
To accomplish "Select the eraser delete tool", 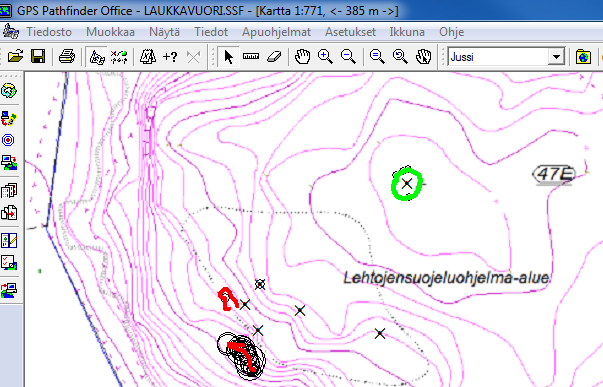I will (x=274, y=57).
